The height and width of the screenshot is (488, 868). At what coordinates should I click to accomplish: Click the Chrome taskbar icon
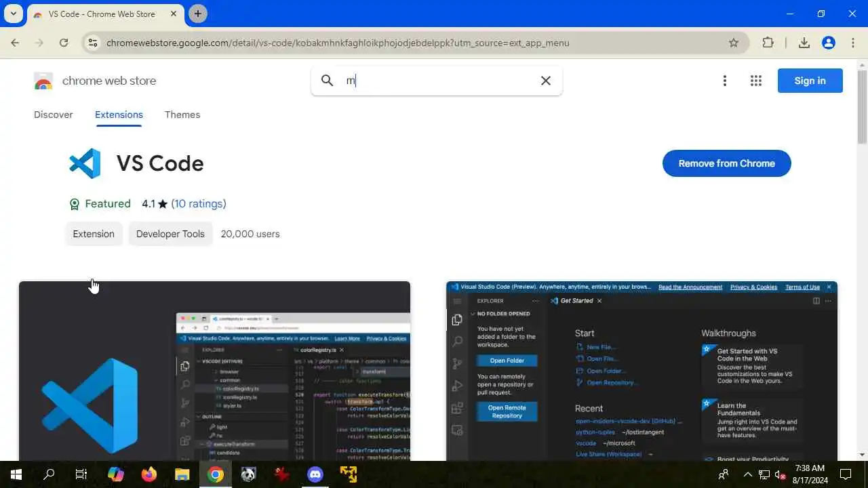216,474
